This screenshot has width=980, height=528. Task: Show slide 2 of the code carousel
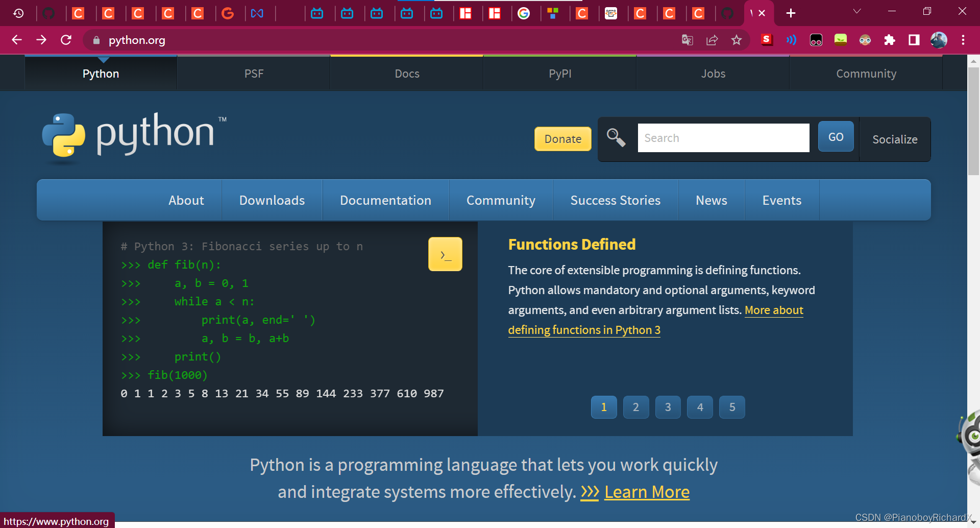(x=636, y=407)
